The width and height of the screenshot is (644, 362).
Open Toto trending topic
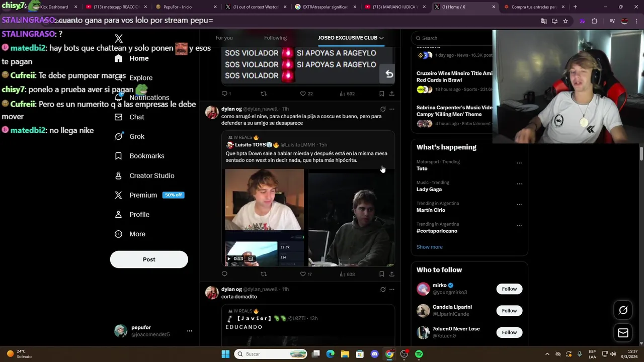(x=422, y=169)
